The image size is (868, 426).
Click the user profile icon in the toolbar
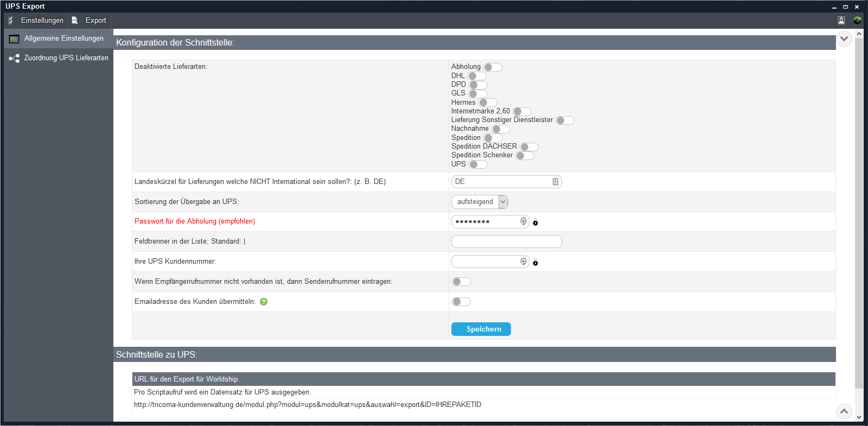click(841, 20)
